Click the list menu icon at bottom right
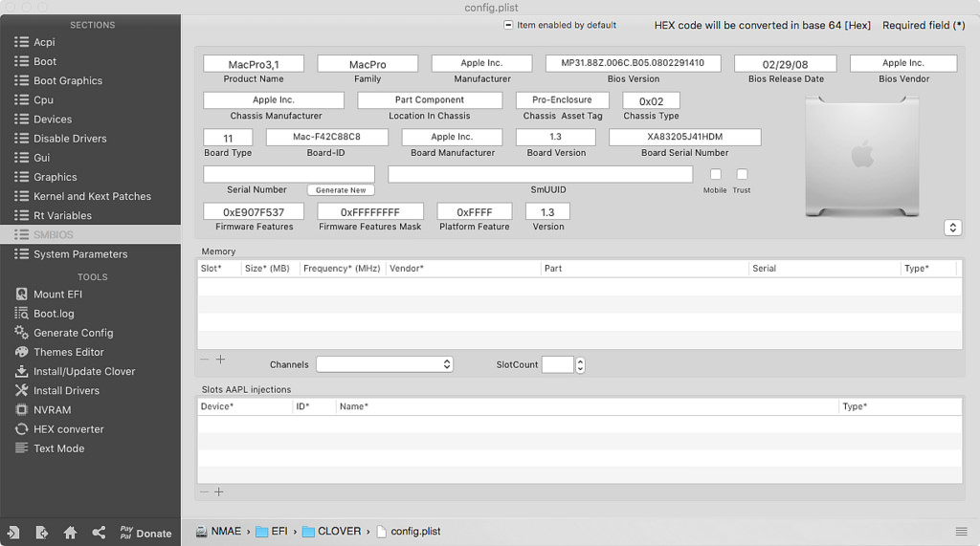The height and width of the screenshot is (546, 980). (x=961, y=532)
